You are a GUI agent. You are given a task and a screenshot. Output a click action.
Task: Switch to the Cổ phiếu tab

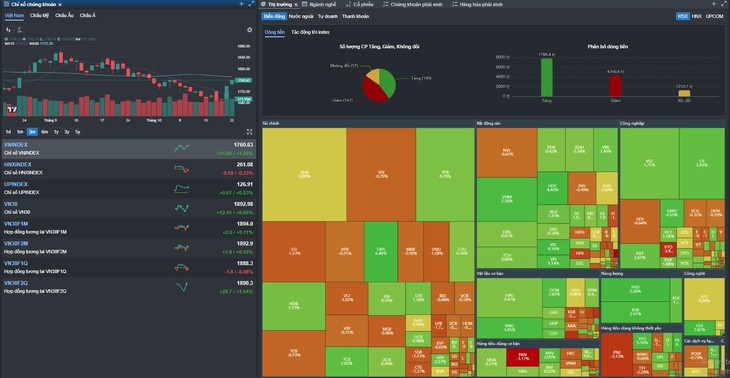click(360, 4)
